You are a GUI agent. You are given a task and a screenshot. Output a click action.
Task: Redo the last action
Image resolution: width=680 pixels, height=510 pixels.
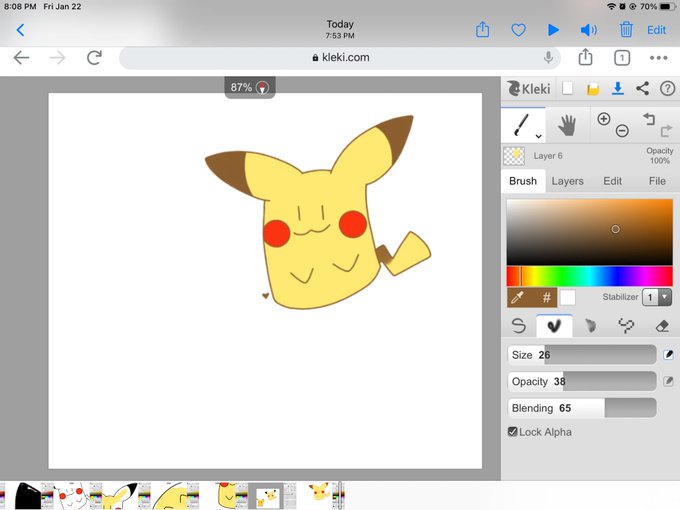(667, 131)
